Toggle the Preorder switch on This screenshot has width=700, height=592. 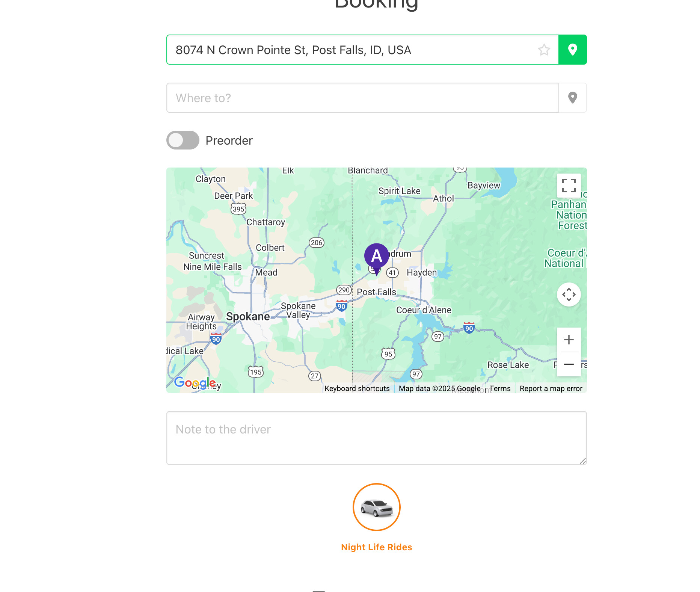[x=183, y=140]
